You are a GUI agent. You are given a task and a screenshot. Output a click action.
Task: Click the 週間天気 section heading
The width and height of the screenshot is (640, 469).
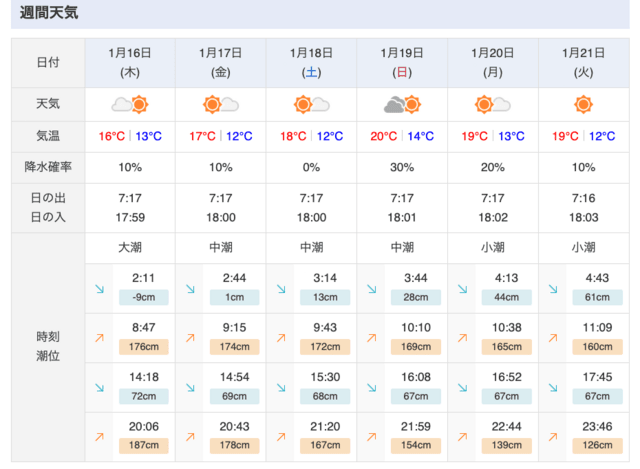[49, 12]
